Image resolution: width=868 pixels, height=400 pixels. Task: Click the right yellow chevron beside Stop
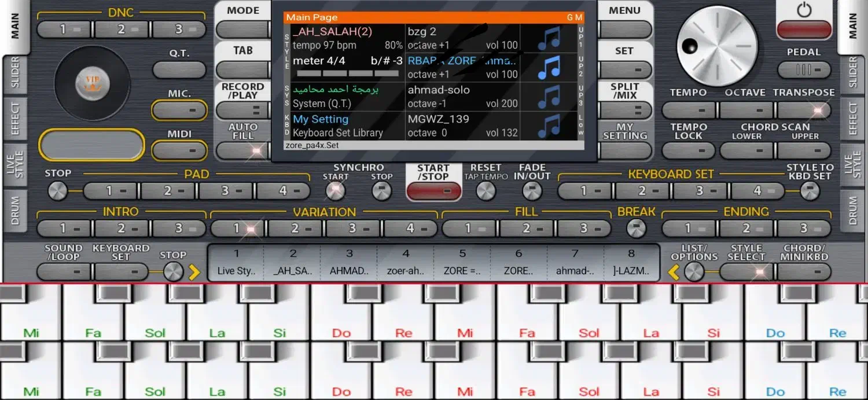tap(194, 272)
